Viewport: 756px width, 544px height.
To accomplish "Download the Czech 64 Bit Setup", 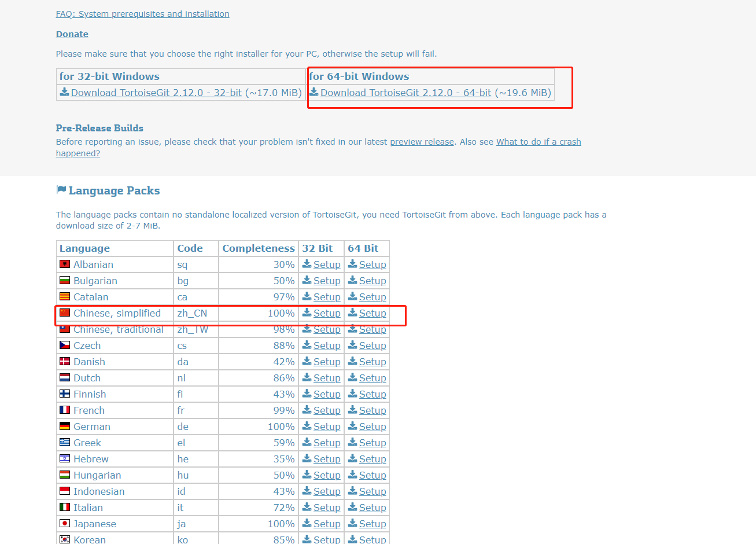I will (373, 345).
